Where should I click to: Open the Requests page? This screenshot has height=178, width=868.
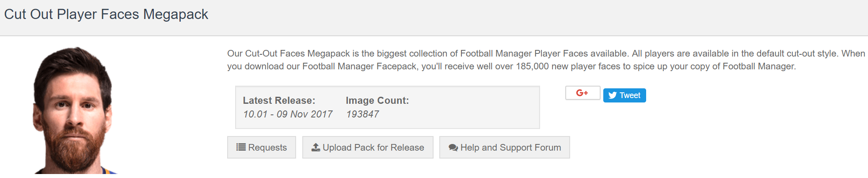point(262,148)
